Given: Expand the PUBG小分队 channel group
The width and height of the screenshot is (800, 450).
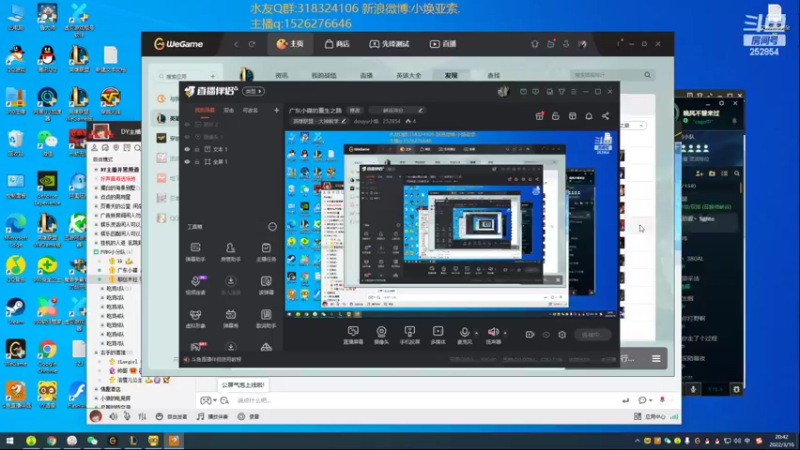Looking at the screenshot, I should [96, 252].
